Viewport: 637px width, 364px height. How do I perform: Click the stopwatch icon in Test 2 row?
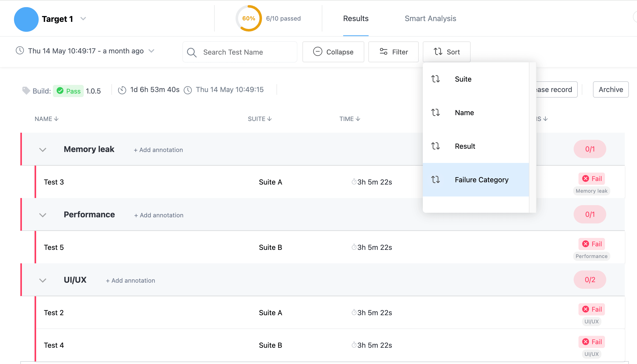[x=354, y=312]
